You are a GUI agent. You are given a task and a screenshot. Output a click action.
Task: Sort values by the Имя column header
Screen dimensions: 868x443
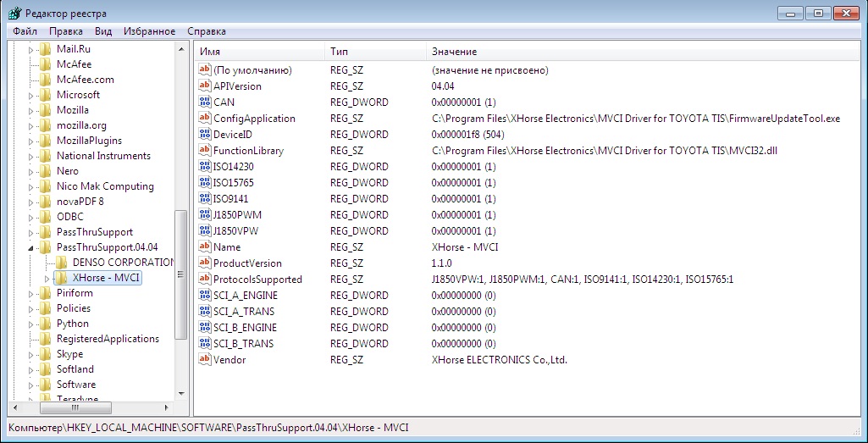pyautogui.click(x=259, y=52)
